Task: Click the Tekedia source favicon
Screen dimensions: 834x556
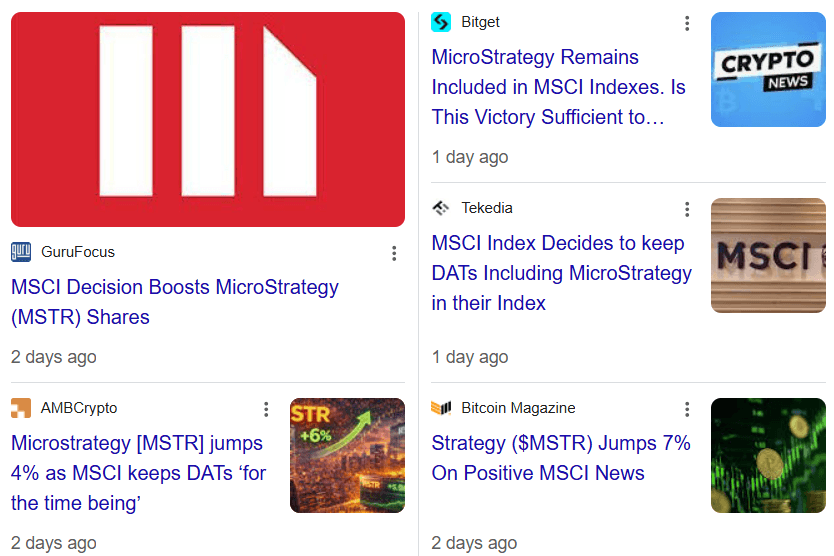Action: [x=441, y=208]
